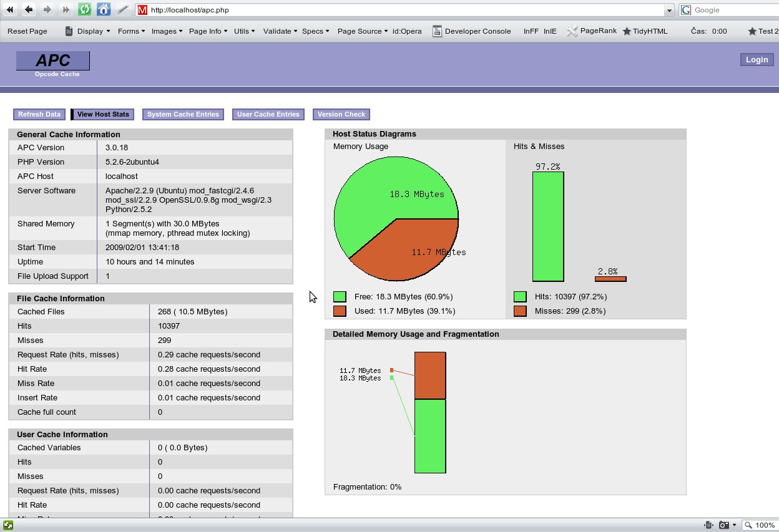Open the Specs dropdown menu
This screenshot has width=779, height=532.
[327, 31]
